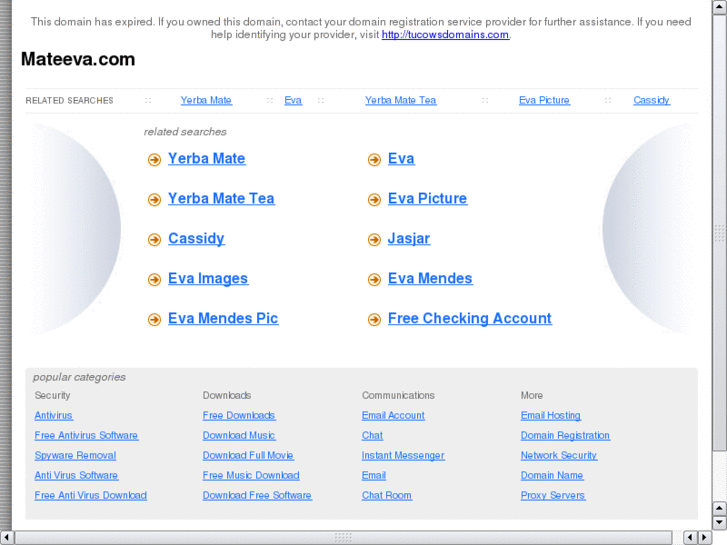
Task: Open Yerba Mate Tea in the top bar
Action: (401, 100)
